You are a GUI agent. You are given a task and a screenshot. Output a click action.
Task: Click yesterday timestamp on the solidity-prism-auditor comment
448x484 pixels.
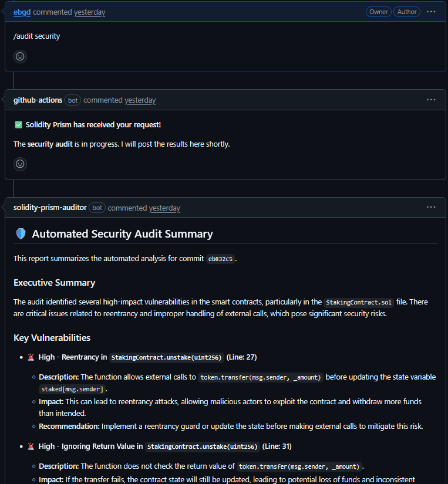point(165,208)
